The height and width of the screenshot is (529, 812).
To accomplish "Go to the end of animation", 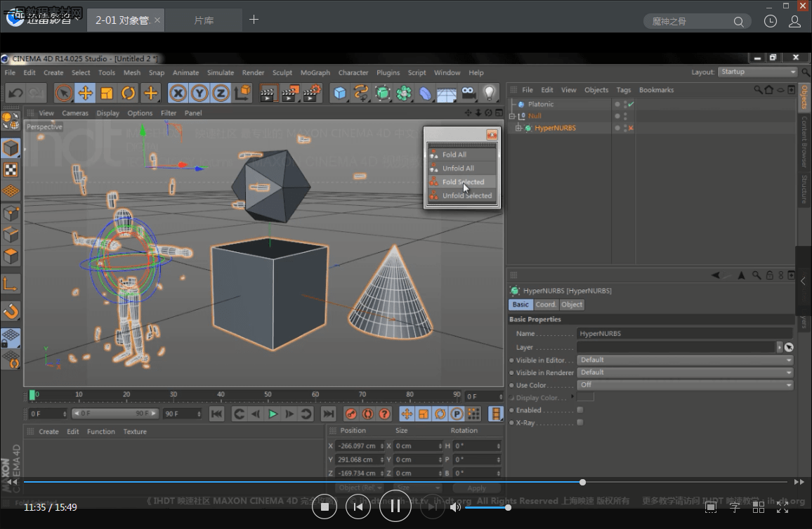I will 328,414.
